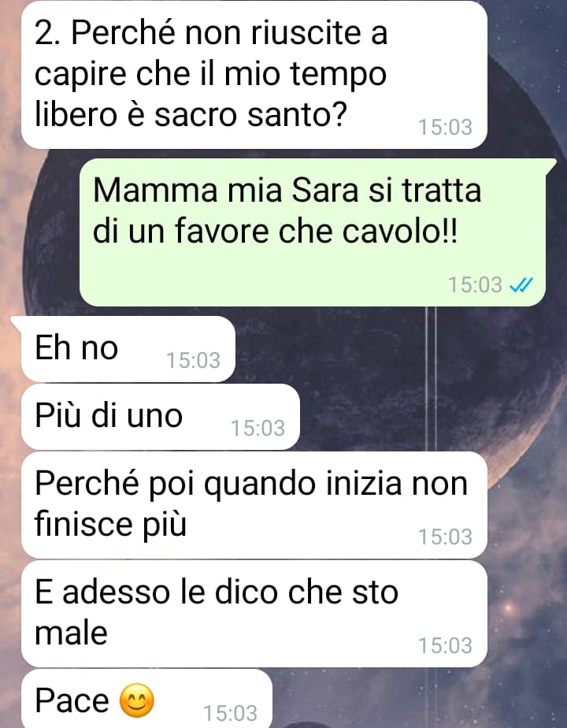Select the 'Più di uno' message

(161, 417)
